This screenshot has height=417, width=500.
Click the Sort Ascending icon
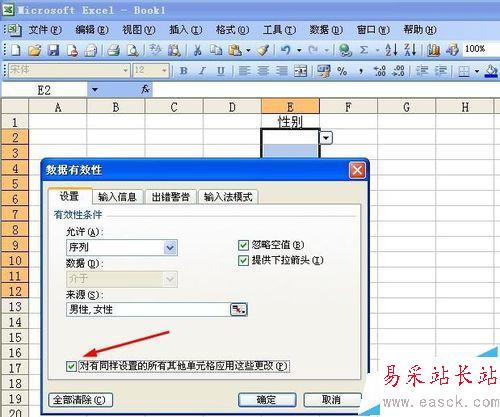pos(391,50)
